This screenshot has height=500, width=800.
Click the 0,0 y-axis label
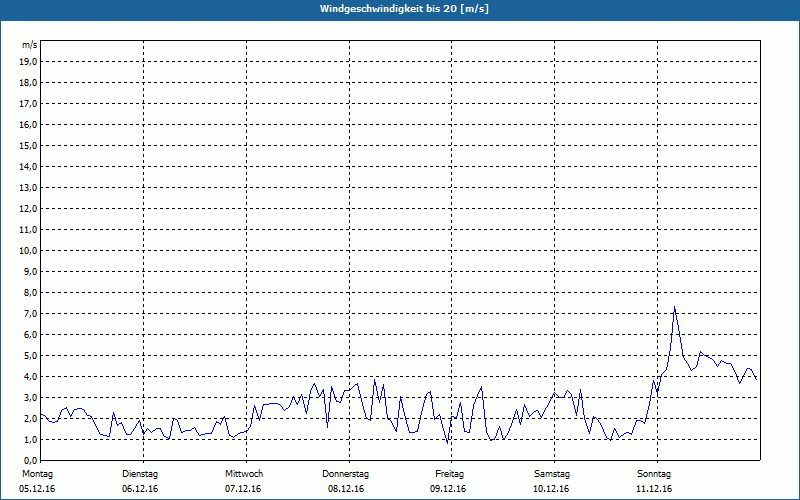[30, 461]
